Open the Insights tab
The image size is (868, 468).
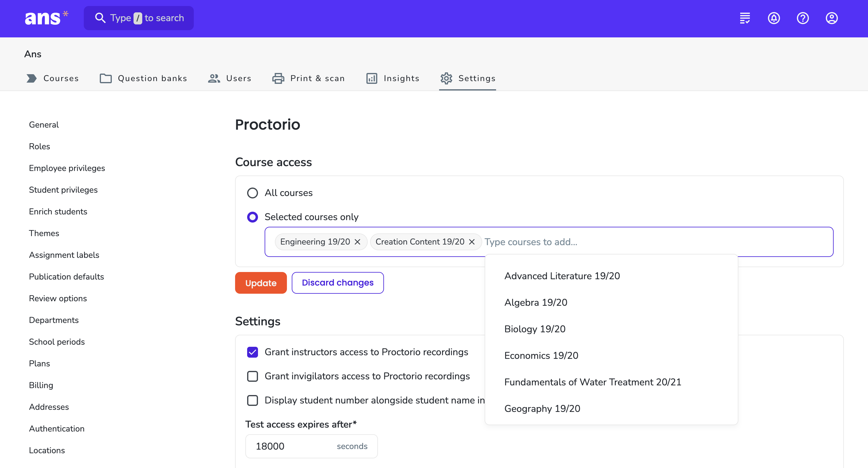coord(392,78)
